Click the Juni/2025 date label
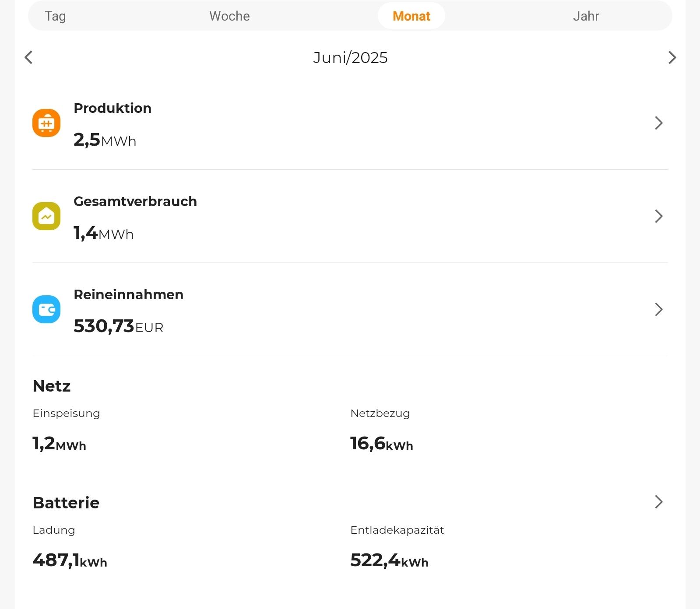The width and height of the screenshot is (700, 609). pyautogui.click(x=350, y=58)
